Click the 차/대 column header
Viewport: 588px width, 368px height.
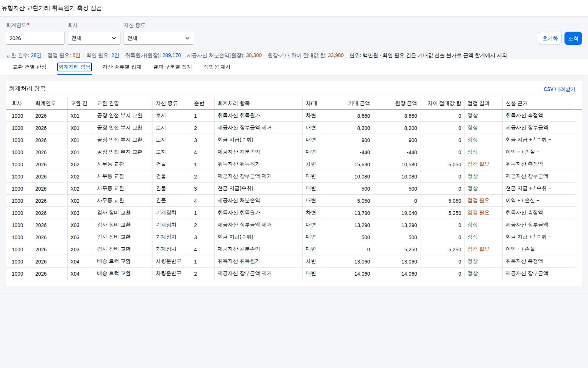tap(315, 103)
